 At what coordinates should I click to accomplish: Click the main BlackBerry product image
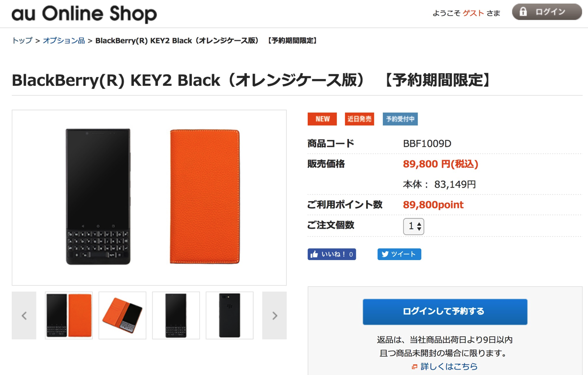click(x=149, y=197)
